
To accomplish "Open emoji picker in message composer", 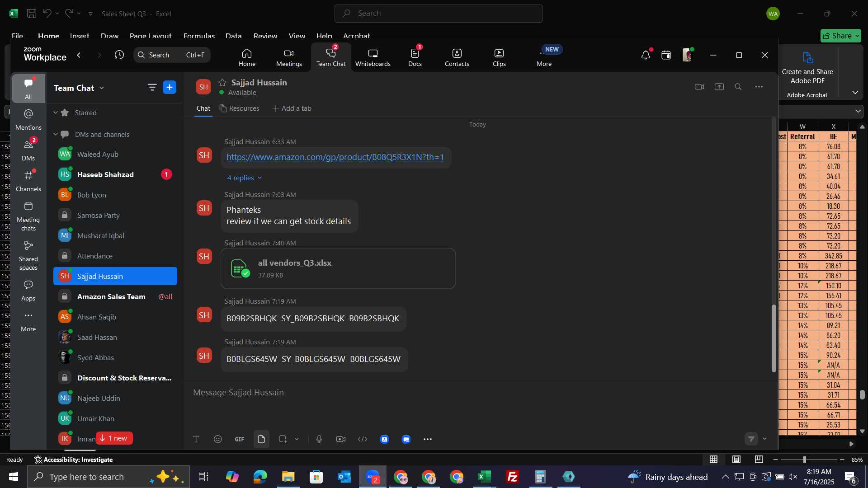I will (218, 439).
